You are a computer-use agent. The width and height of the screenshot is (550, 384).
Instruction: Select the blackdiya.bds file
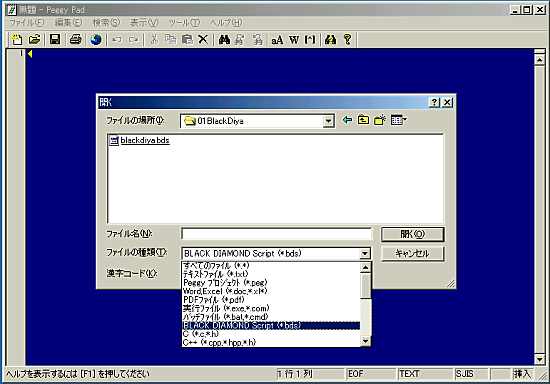pos(139,141)
